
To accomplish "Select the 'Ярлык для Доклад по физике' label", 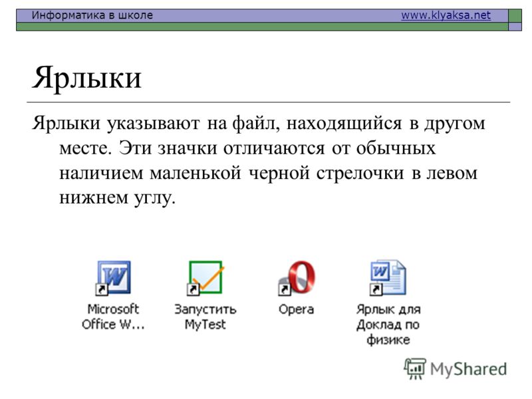I will tap(388, 325).
